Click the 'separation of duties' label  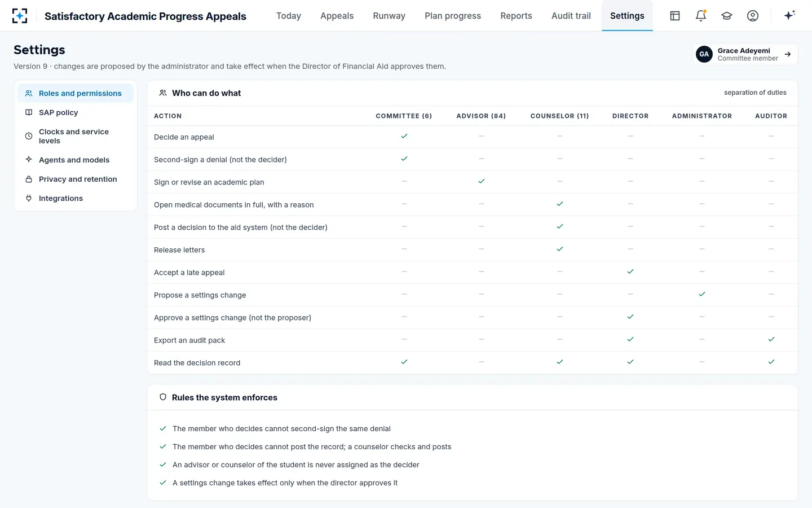(755, 93)
